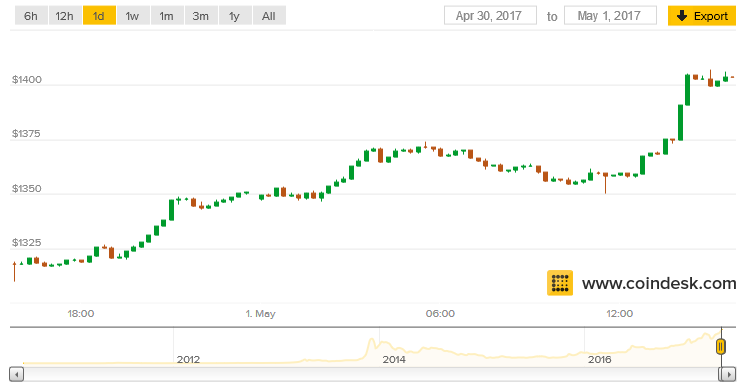Switch chart to 1w range
The height and width of the screenshot is (389, 740).
[x=133, y=16]
